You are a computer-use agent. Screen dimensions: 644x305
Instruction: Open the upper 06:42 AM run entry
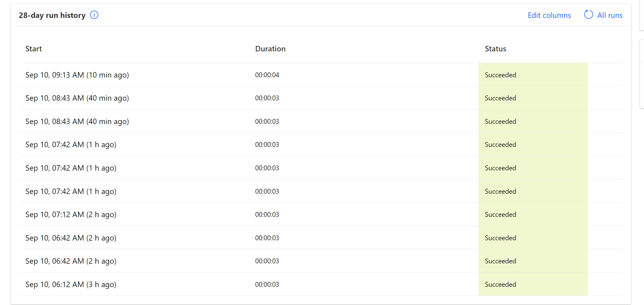click(x=71, y=238)
